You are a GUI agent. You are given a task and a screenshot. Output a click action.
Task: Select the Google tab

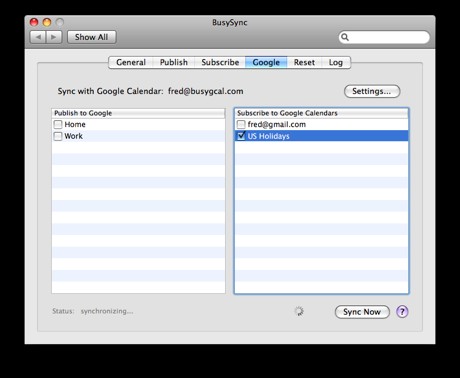[x=266, y=62]
